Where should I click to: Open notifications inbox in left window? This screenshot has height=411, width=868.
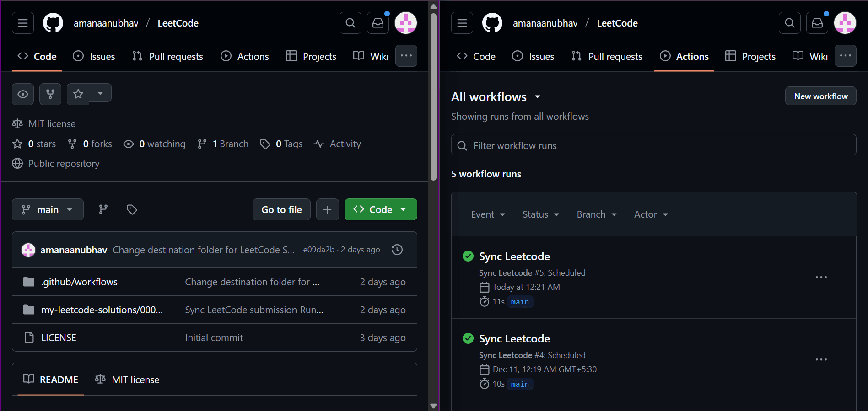click(378, 23)
